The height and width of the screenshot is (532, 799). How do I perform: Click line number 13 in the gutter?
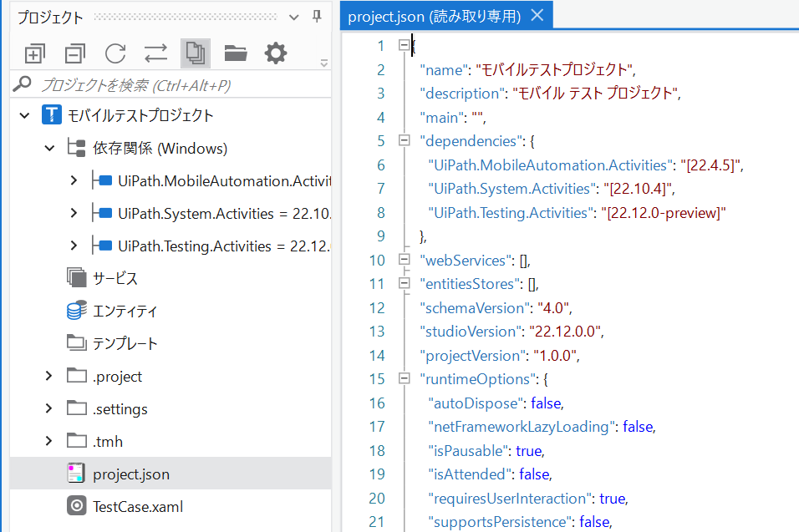click(x=377, y=332)
